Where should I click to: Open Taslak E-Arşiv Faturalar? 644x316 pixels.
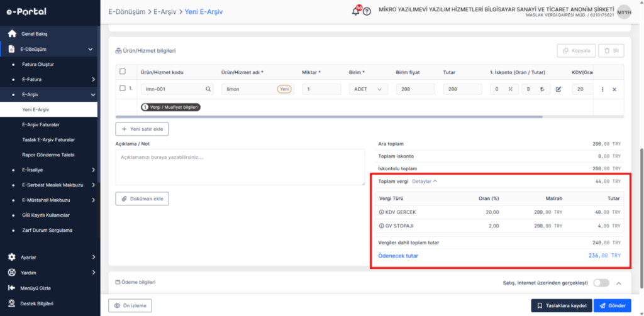click(x=49, y=140)
